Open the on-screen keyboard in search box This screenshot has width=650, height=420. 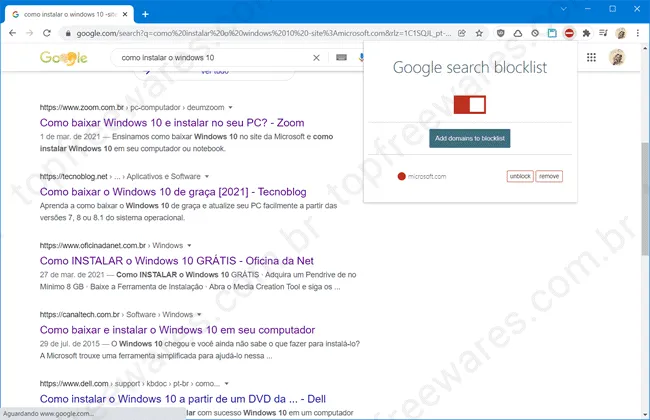[x=342, y=57]
